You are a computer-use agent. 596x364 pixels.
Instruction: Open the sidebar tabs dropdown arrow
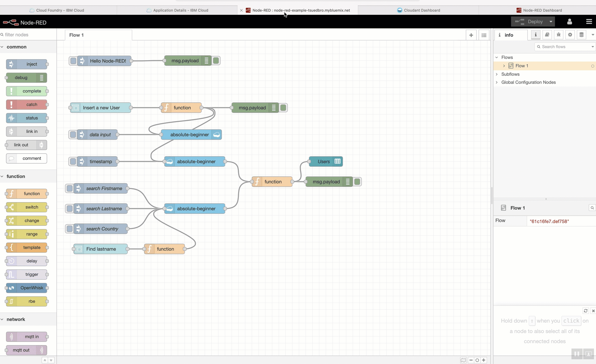(593, 35)
